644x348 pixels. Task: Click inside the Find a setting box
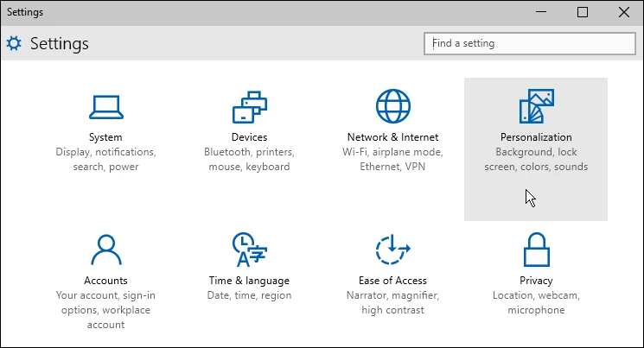[529, 43]
